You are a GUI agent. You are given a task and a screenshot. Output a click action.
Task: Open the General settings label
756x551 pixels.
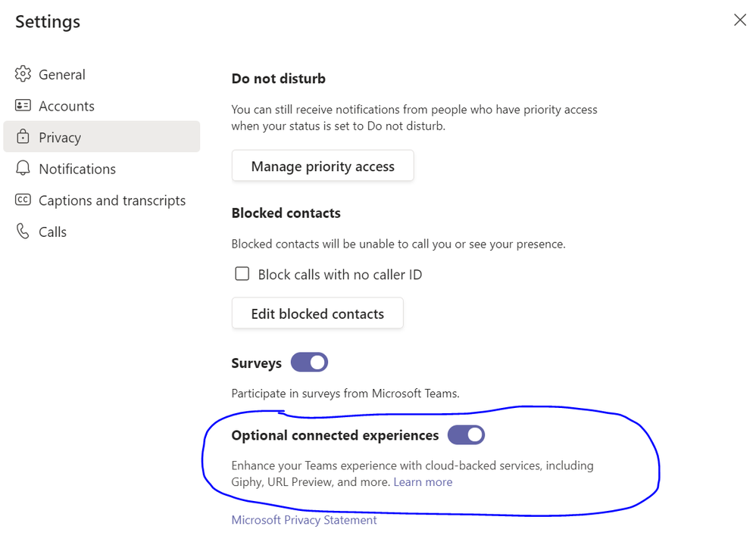pyautogui.click(x=62, y=74)
